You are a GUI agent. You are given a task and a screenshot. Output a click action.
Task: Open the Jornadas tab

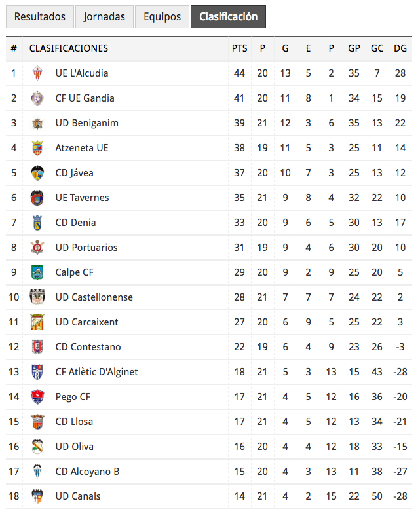[104, 16]
